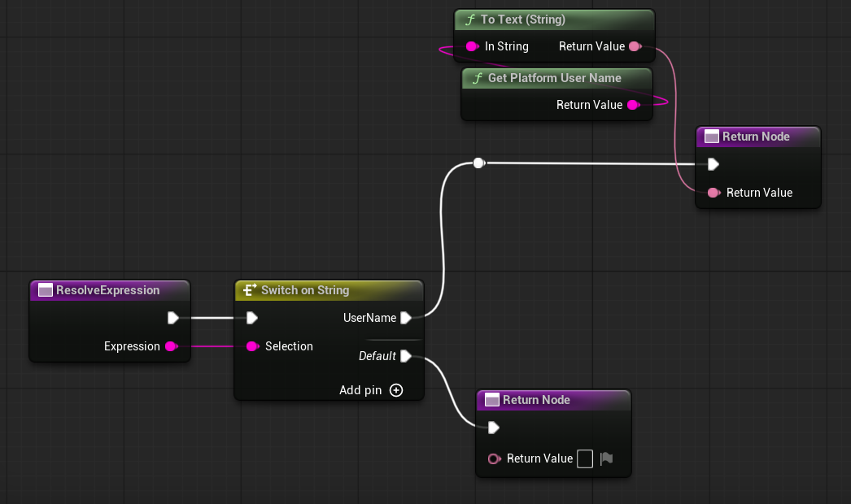Click the Default label in Switch node
Image resolution: width=851 pixels, height=504 pixels.
(377, 356)
